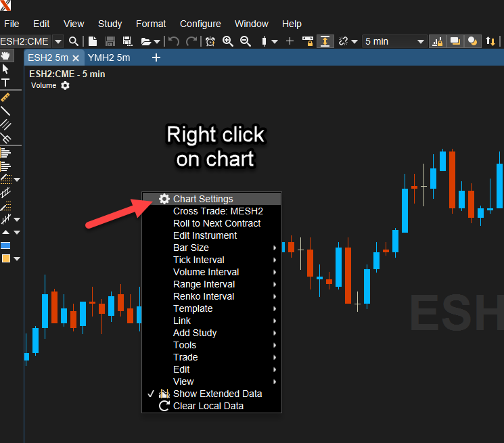Pick the ruler measurement tool
This screenshot has height=443, width=504.
[x=5, y=97]
